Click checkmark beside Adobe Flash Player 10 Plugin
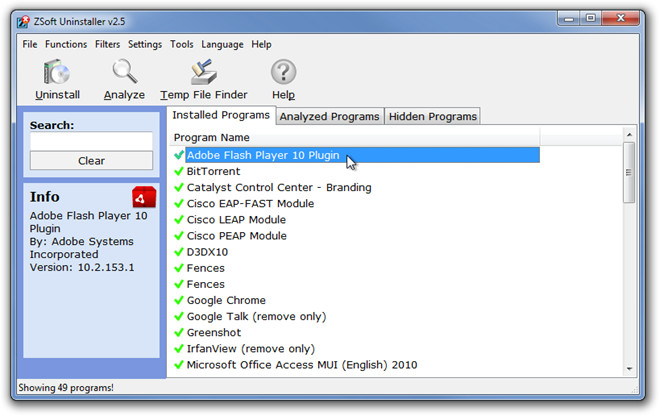 (x=178, y=155)
